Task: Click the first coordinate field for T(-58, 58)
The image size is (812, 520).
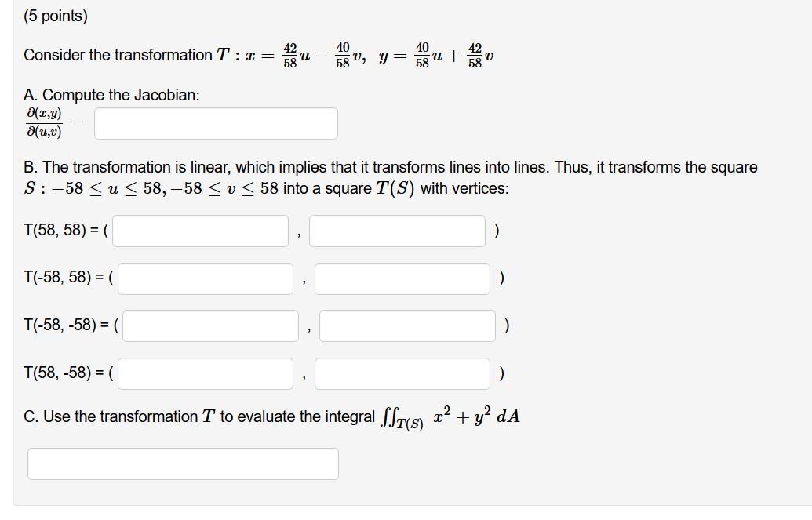Action: tap(204, 278)
